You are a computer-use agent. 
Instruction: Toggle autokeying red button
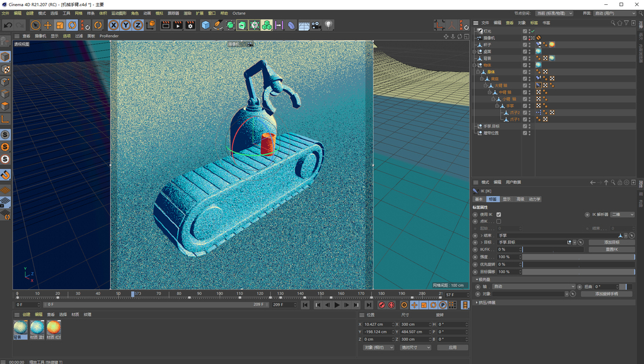click(x=391, y=305)
